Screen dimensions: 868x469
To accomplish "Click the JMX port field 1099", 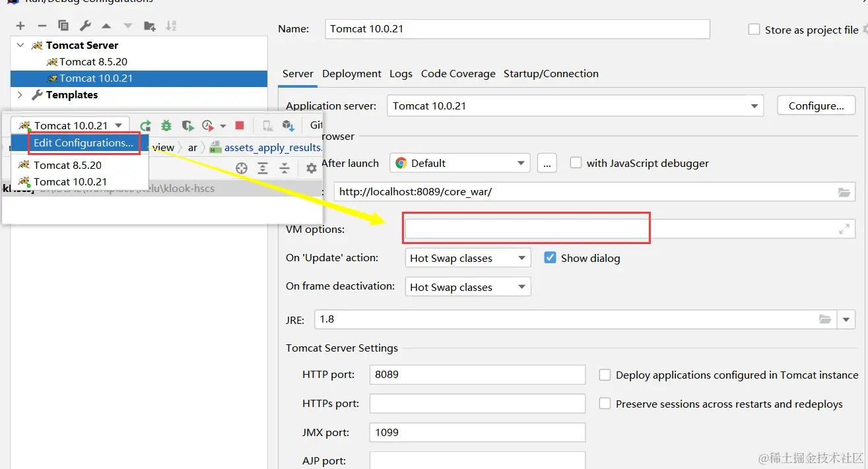I will (x=477, y=433).
